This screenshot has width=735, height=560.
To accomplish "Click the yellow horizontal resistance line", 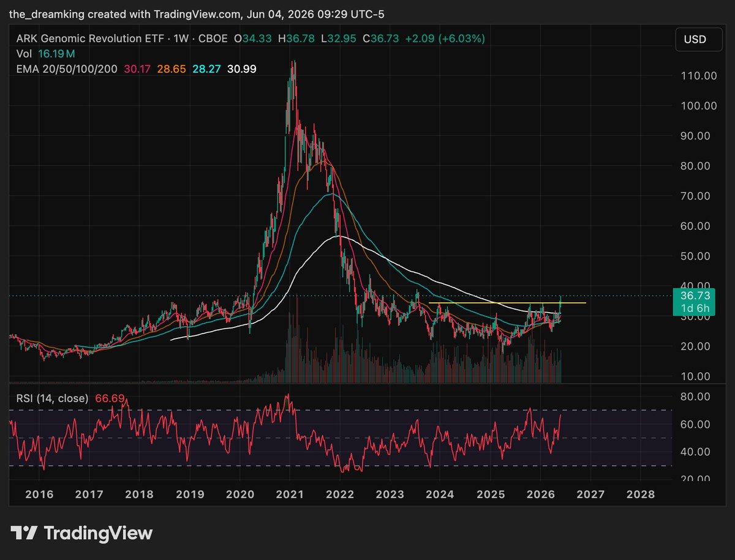I will pos(507,303).
